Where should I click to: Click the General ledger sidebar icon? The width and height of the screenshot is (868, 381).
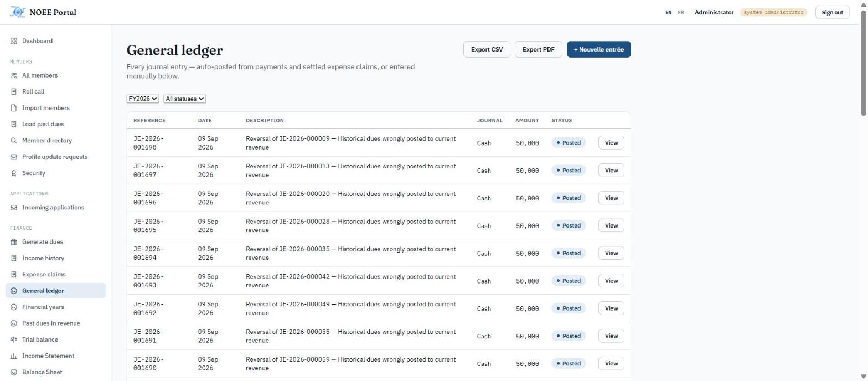tap(14, 291)
